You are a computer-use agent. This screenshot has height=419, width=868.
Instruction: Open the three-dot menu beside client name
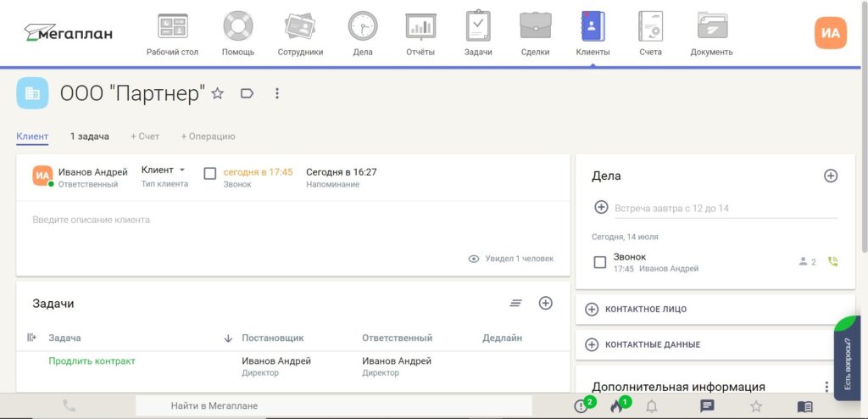(x=277, y=93)
